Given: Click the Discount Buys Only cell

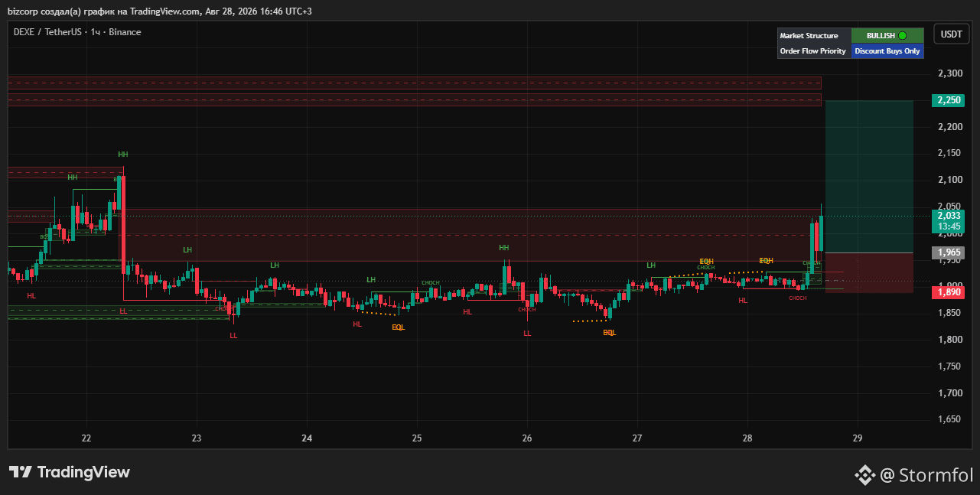Looking at the screenshot, I should click(x=887, y=51).
